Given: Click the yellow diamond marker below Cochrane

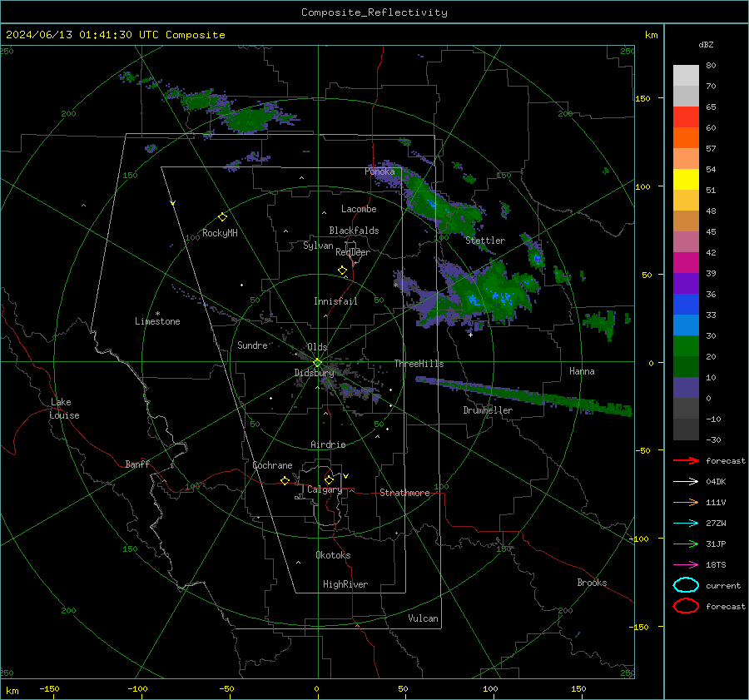Looking at the screenshot, I should tap(285, 480).
